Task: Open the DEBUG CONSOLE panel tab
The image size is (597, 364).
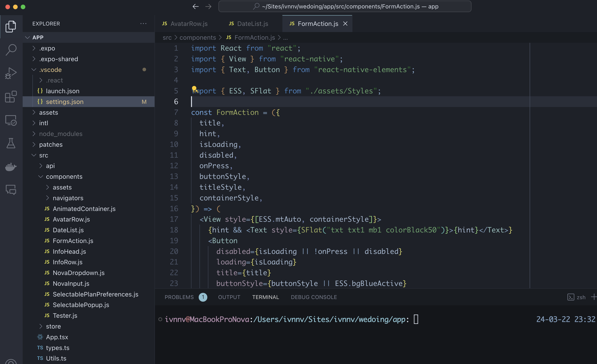Action: tap(314, 297)
